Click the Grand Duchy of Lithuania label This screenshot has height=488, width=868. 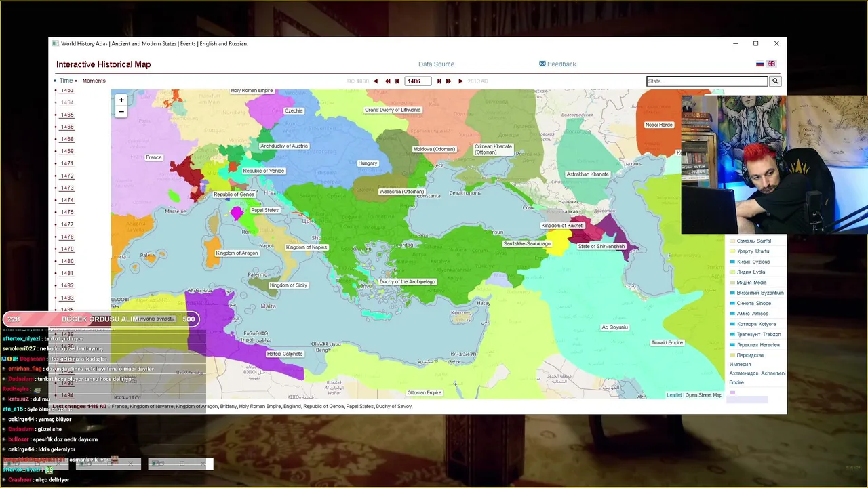(393, 110)
